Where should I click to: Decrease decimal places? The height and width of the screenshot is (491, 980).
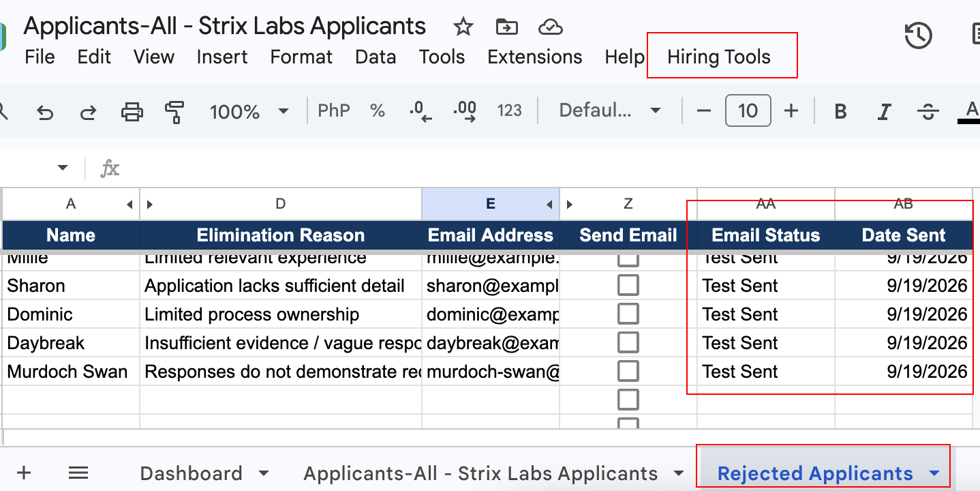tap(420, 110)
